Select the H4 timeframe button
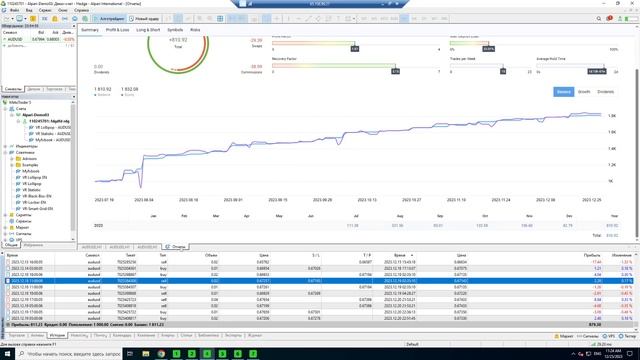640x360 pixels. click(414, 19)
